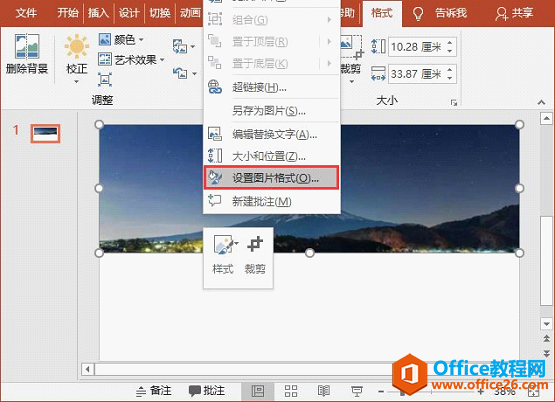Switch to the Insert (插入) tab
The width and height of the screenshot is (555, 402).
coord(98,13)
